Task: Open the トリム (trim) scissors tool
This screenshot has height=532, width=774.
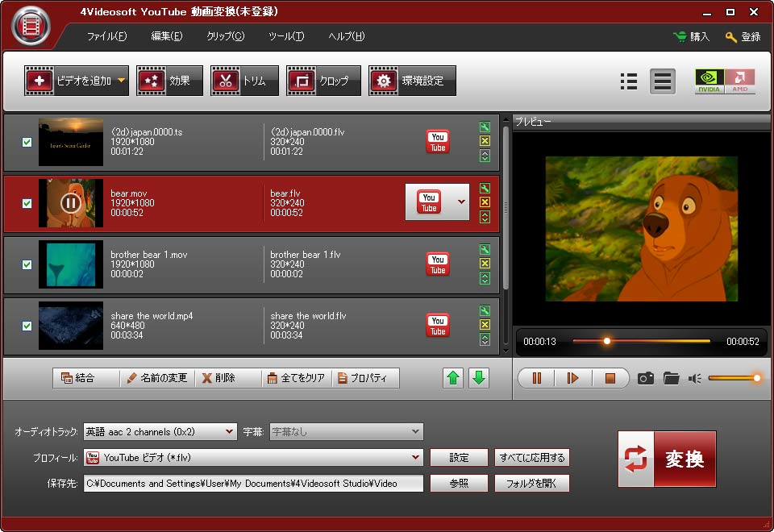Action: pos(244,81)
